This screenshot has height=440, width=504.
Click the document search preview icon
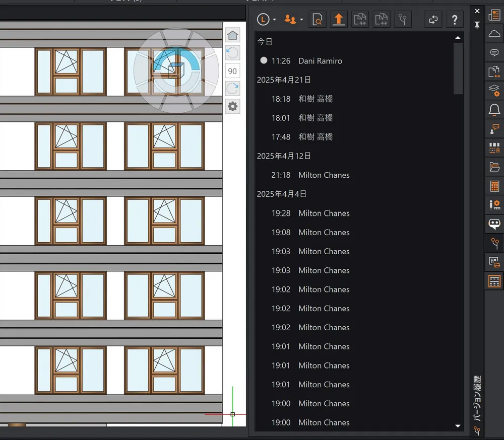pos(317,20)
